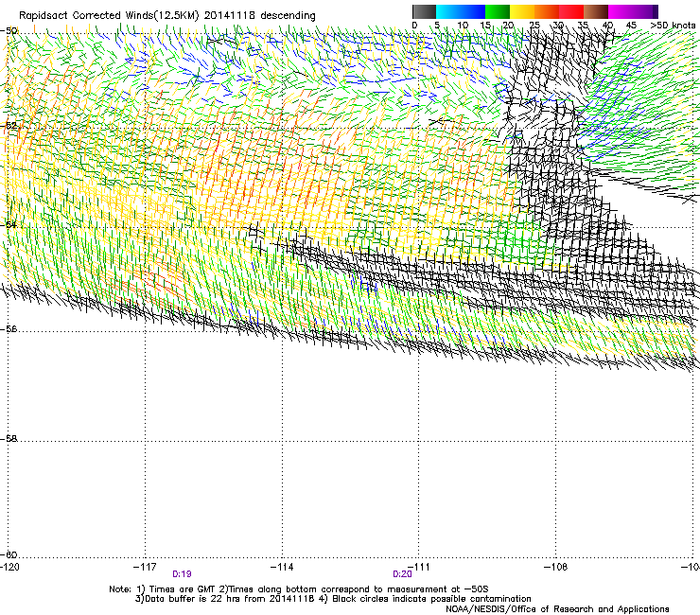The image size is (700, 615).
Task: Click the title 'Rapidscat Corrected Winds(12.5KM)'
Action: click(x=109, y=16)
